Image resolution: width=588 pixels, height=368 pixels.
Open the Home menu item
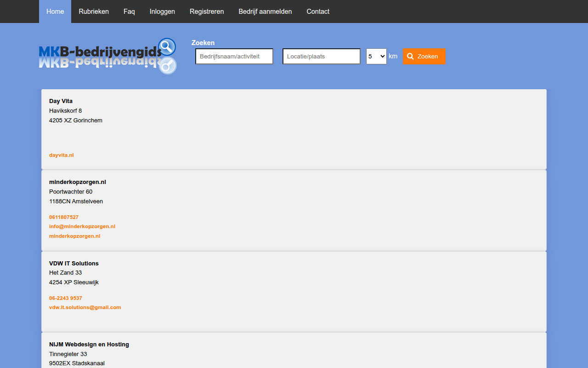55,11
